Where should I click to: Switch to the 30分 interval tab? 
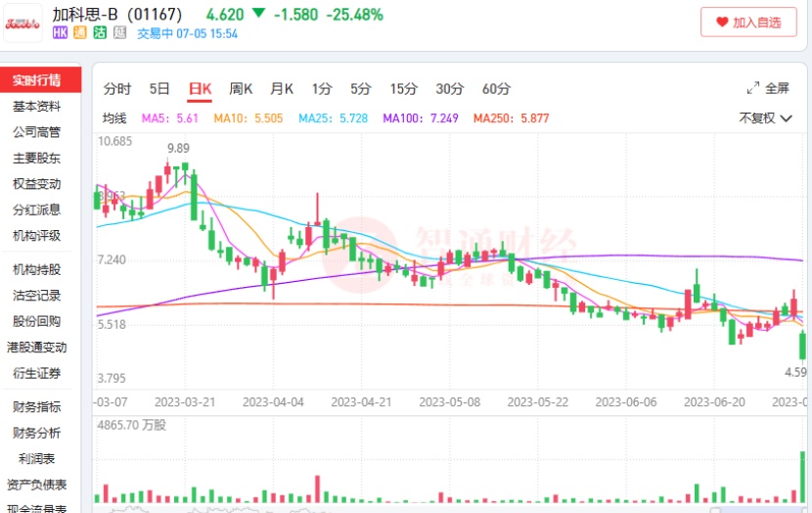click(x=449, y=89)
